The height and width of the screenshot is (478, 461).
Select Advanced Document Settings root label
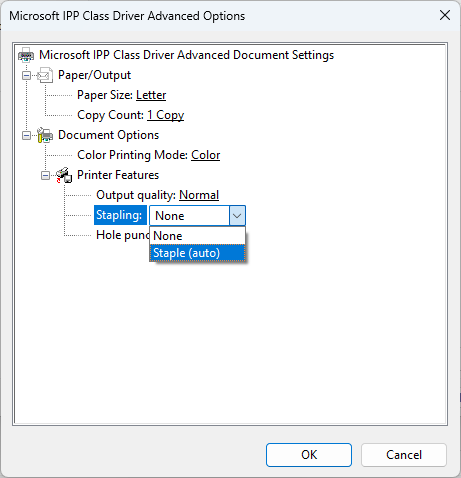[x=186, y=55]
